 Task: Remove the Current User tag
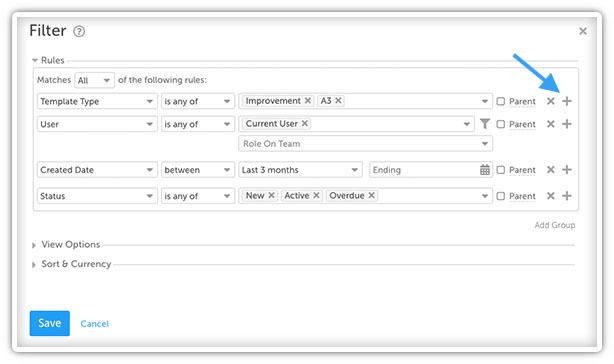click(x=305, y=124)
